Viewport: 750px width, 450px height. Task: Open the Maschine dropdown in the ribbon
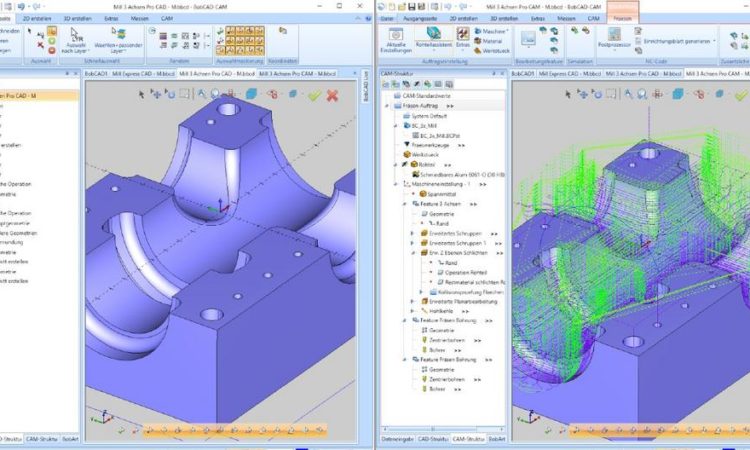pyautogui.click(x=490, y=29)
